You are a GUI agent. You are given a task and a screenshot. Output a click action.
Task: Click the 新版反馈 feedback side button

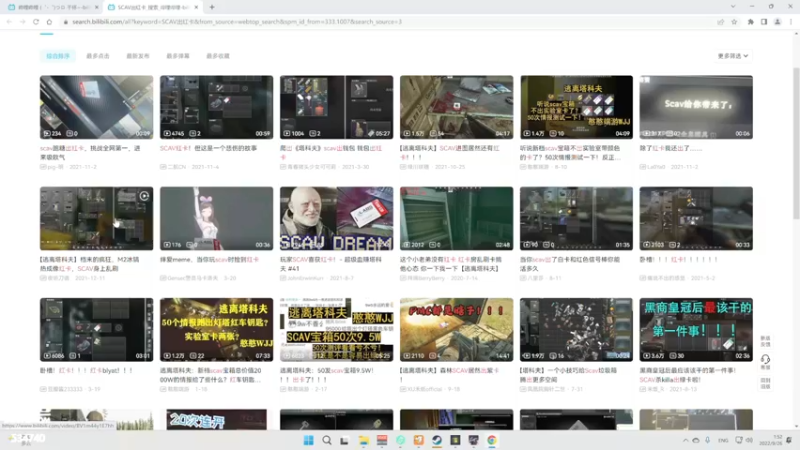[765, 341]
